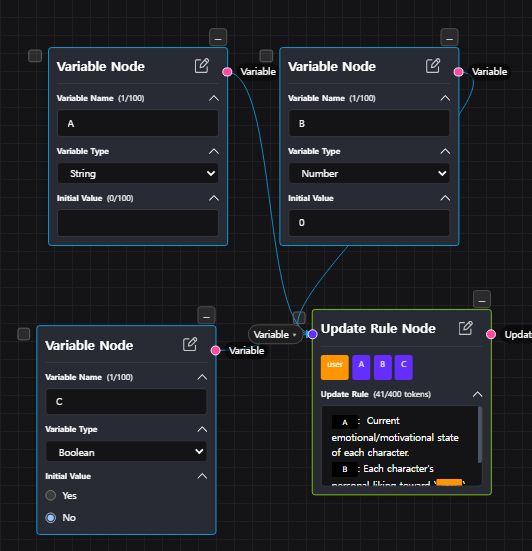532x551 pixels.
Task: Click the Variable Name field containing B
Action: click(369, 123)
